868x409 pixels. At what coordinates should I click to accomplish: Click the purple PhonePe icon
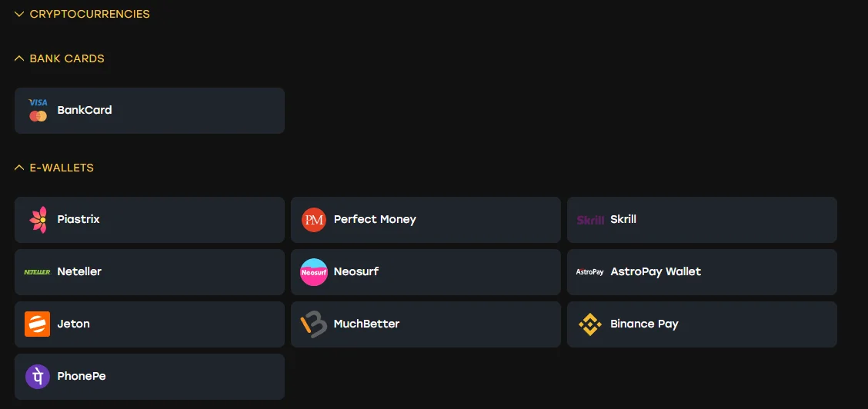point(38,377)
